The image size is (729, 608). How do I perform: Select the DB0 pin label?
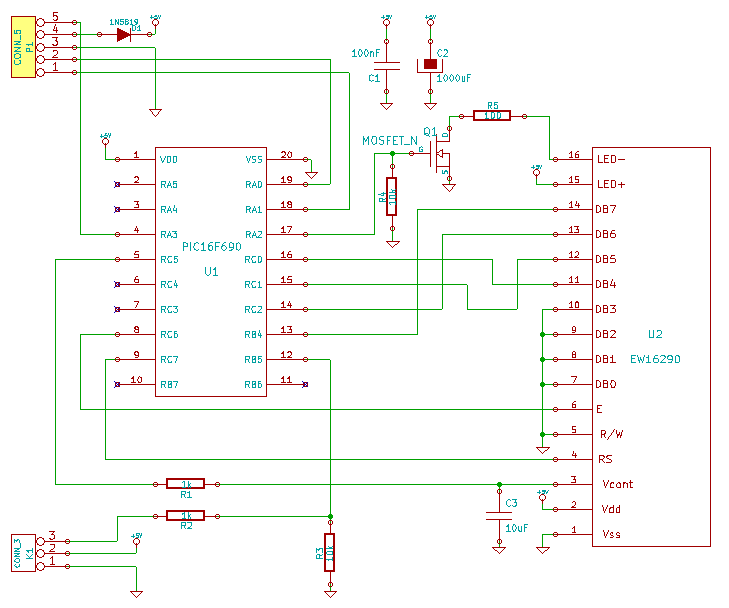tap(606, 384)
